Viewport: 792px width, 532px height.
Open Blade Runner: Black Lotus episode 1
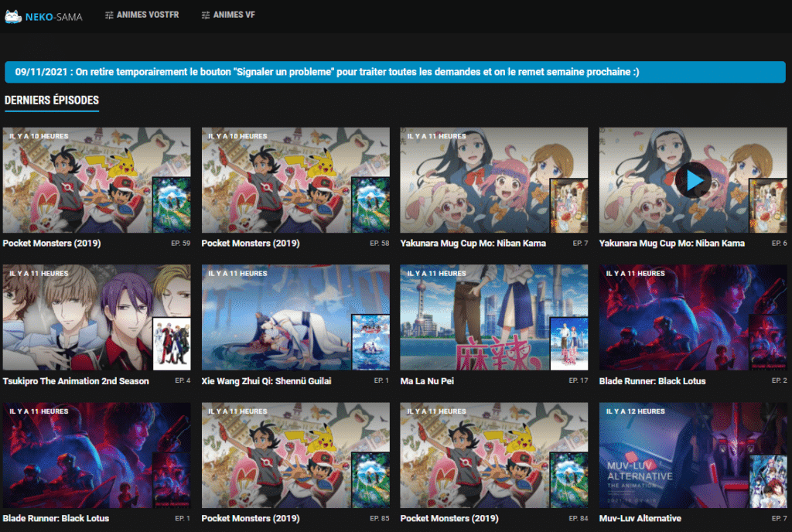[x=97, y=455]
